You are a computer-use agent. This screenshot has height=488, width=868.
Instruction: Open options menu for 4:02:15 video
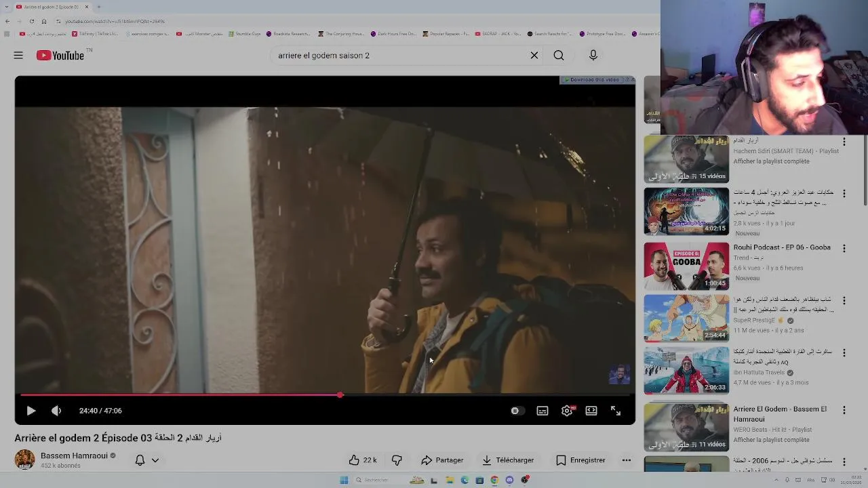pos(844,194)
